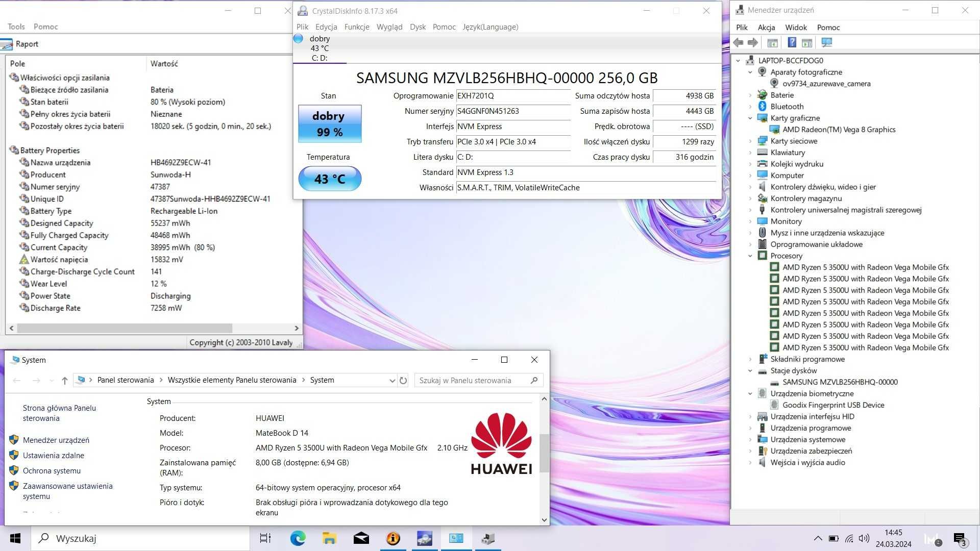
Task: Click the horizontal scrollbar in battery report window
Action: pyautogui.click(x=125, y=328)
